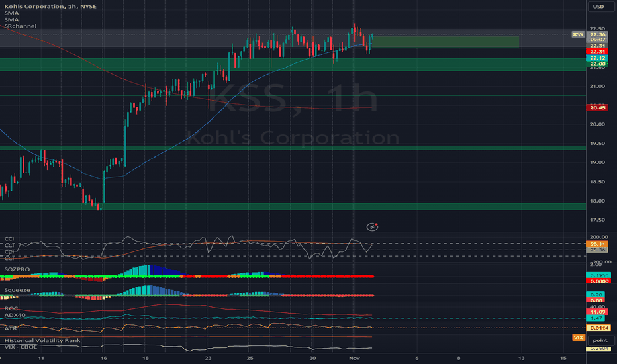Click the red ROC value 11.09
Screen dimensions: 617x364
(x=597, y=312)
